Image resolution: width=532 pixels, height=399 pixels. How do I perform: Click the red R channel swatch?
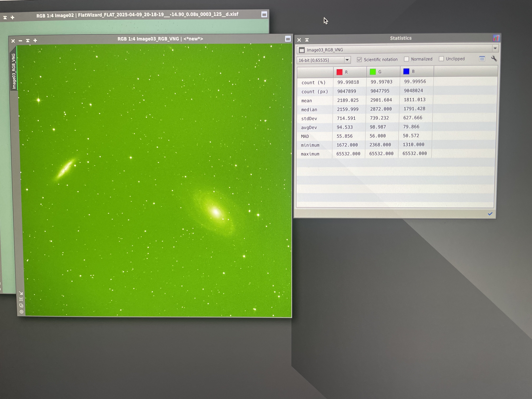point(339,72)
